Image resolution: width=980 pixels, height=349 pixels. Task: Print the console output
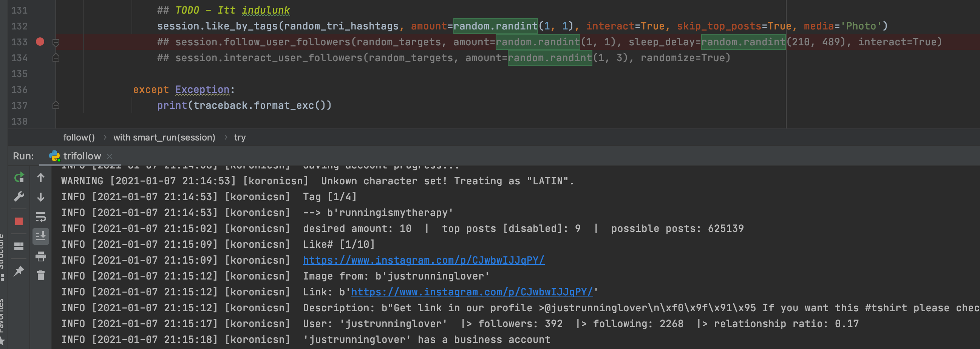pos(41,257)
